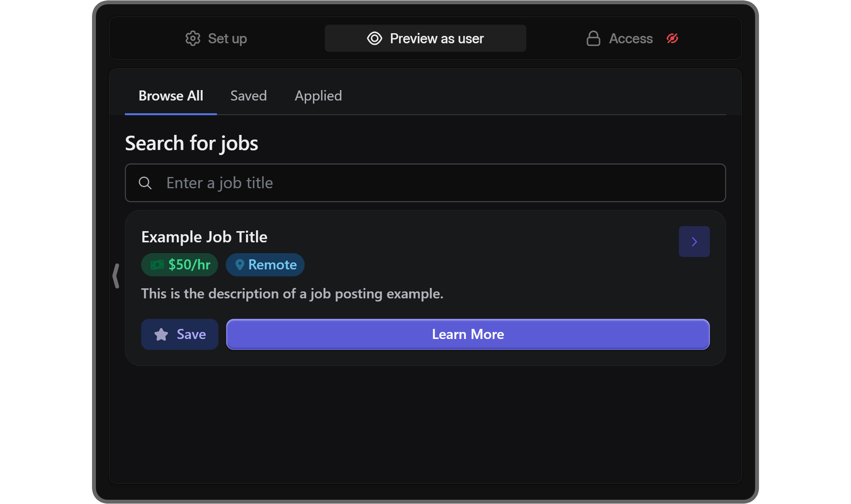851x504 pixels.
Task: Click the red disabled/slash icon
Action: (672, 38)
